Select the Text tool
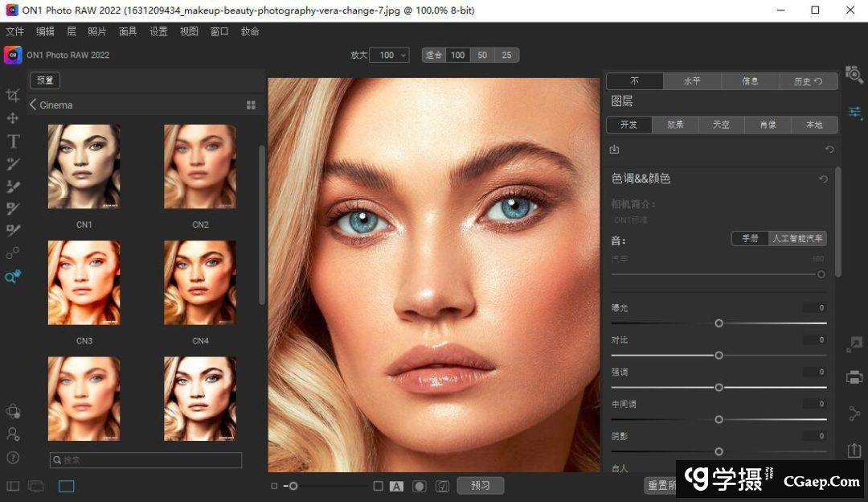This screenshot has width=868, height=502. click(x=13, y=142)
